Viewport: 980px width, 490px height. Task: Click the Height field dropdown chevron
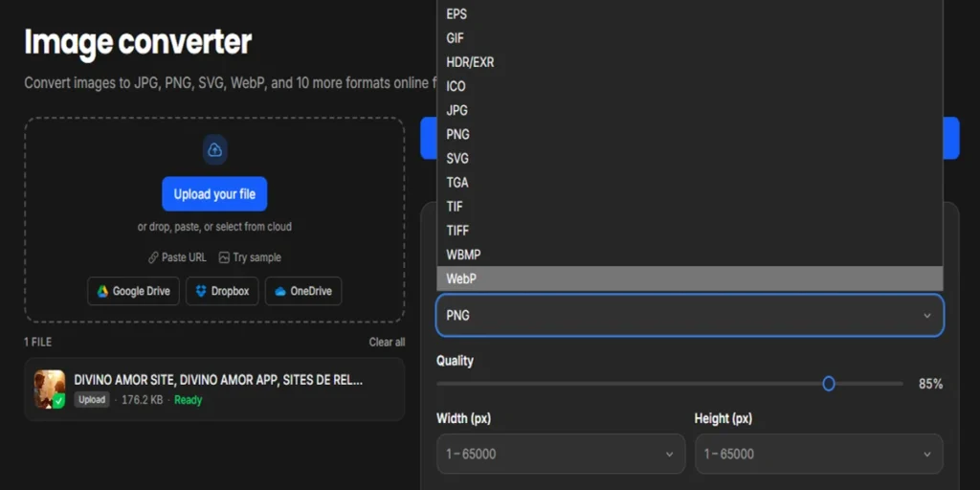[x=927, y=455]
